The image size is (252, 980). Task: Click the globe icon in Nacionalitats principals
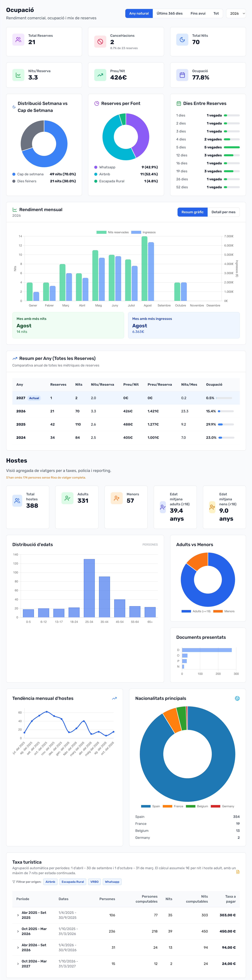[237, 698]
